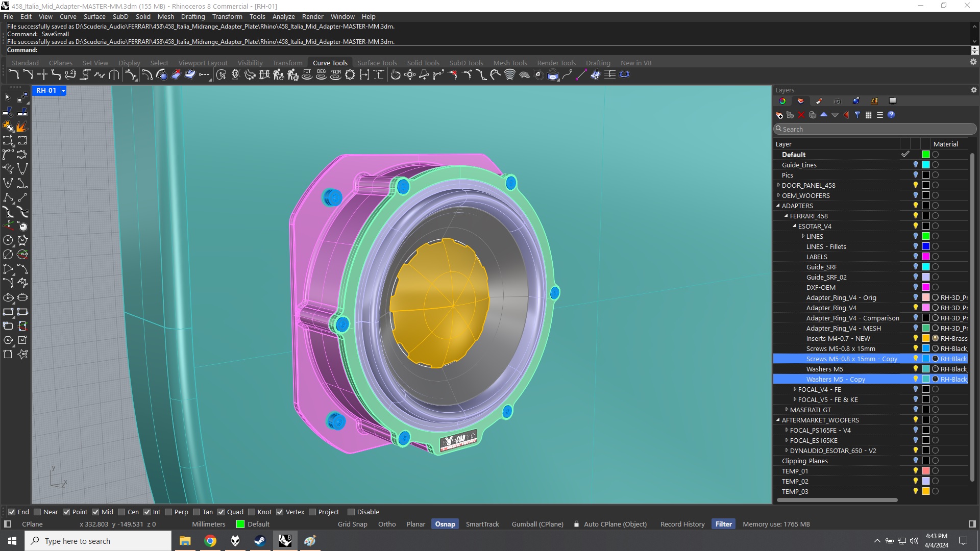Open the Fair curve tool
The width and height of the screenshot is (980, 551).
click(x=335, y=74)
